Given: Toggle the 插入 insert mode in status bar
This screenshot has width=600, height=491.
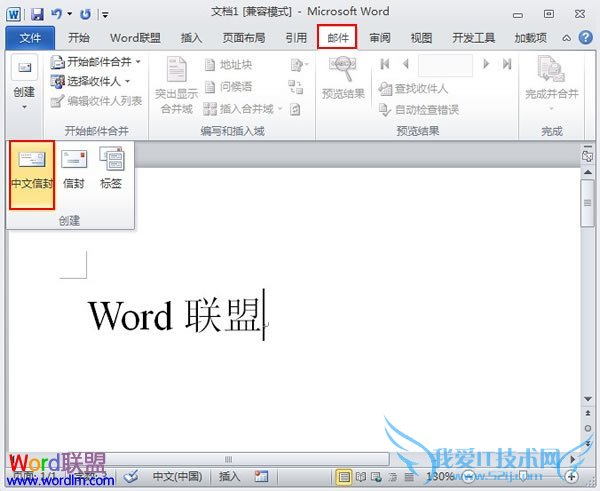Looking at the screenshot, I should pyautogui.click(x=229, y=476).
